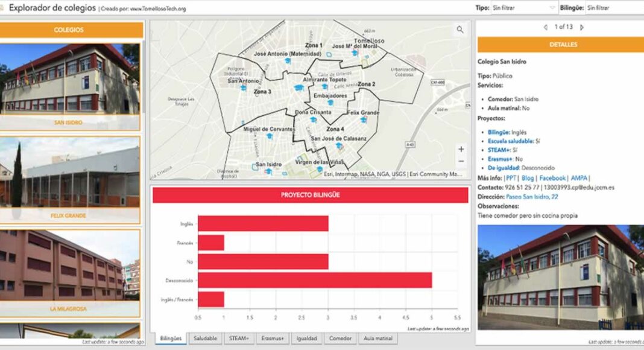Click the Blog link under Más info
This screenshot has width=644, height=350.
[x=528, y=178]
